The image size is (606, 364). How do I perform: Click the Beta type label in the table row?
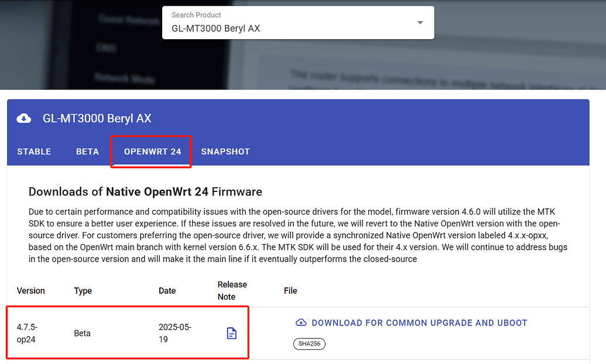click(82, 332)
